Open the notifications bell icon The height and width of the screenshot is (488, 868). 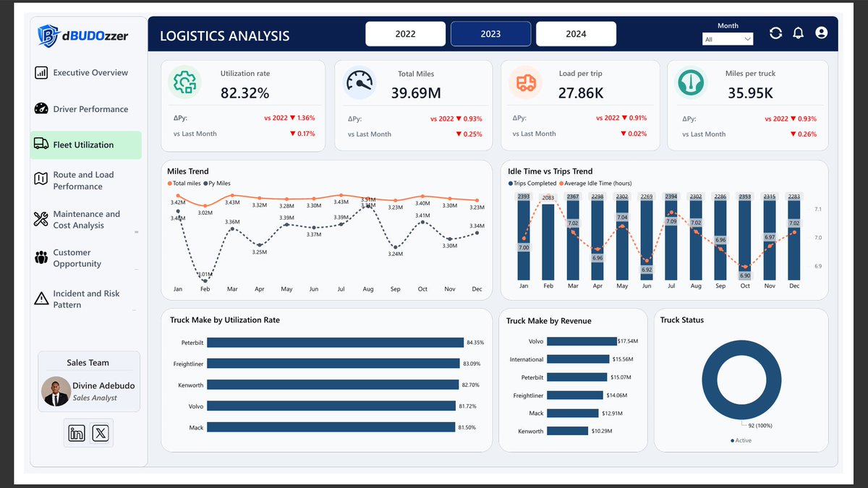pyautogui.click(x=799, y=33)
